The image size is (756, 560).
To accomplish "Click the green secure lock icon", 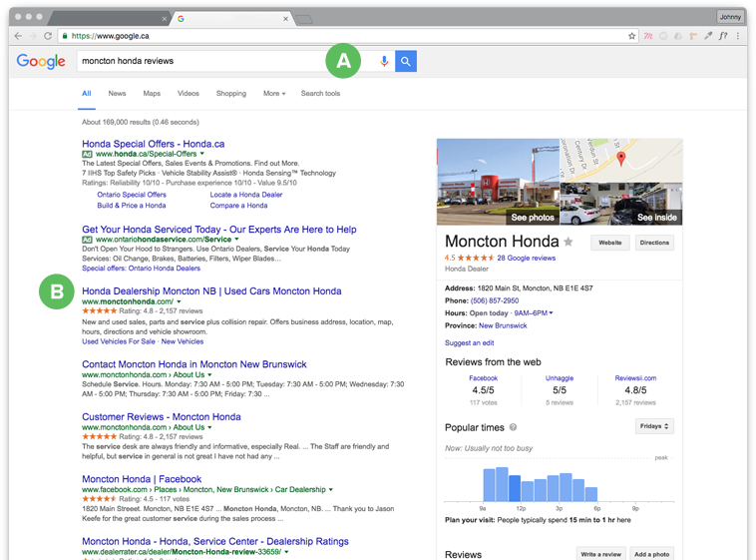I will [65, 36].
